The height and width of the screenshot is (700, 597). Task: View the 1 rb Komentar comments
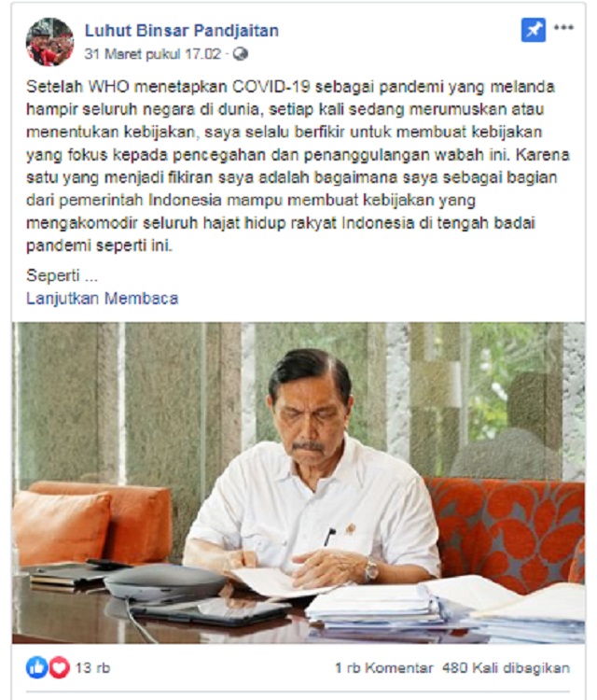coord(383,668)
